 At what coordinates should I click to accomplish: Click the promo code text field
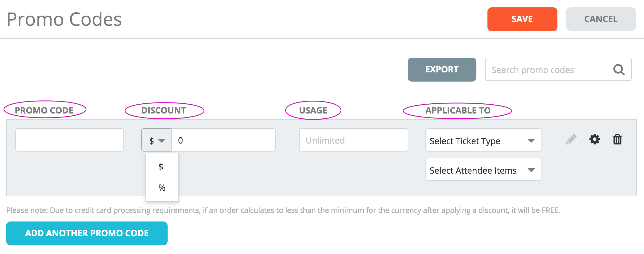pos(70,140)
